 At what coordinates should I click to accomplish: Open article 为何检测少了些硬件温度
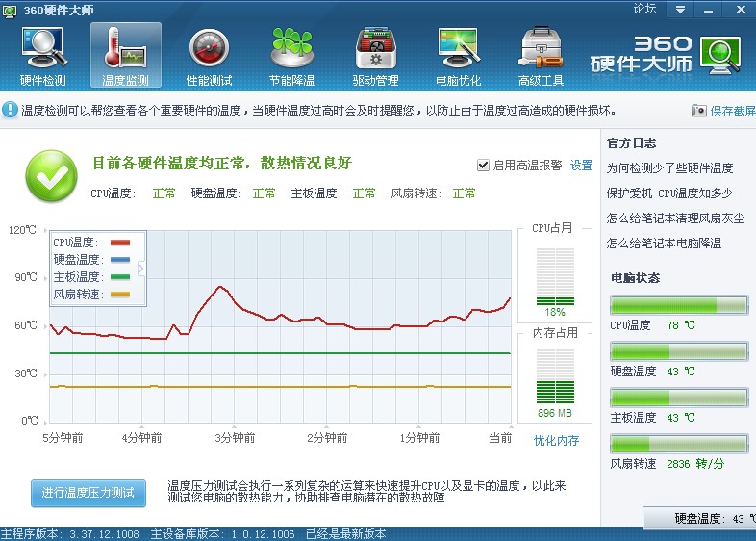click(x=669, y=167)
